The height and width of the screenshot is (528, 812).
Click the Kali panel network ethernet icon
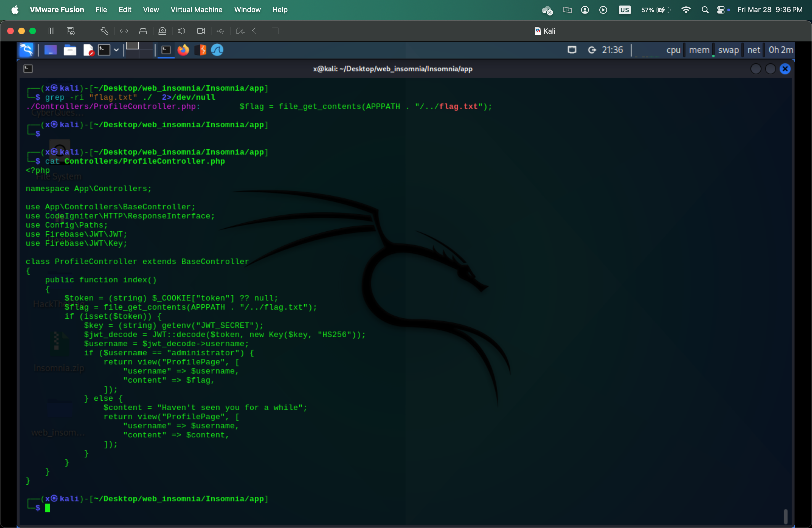pos(572,50)
